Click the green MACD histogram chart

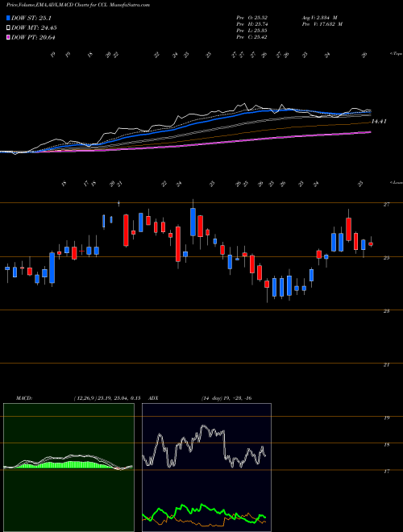pyautogui.click(x=69, y=468)
